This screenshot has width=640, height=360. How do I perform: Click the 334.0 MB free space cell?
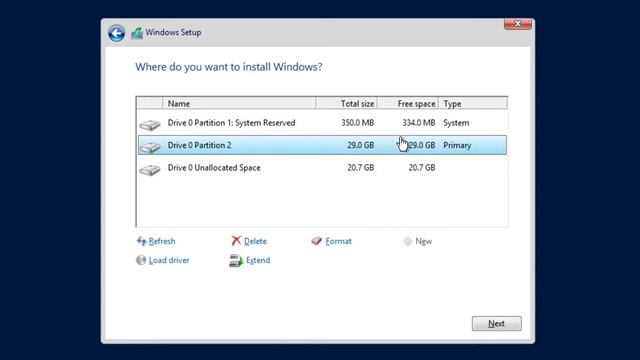click(x=419, y=123)
